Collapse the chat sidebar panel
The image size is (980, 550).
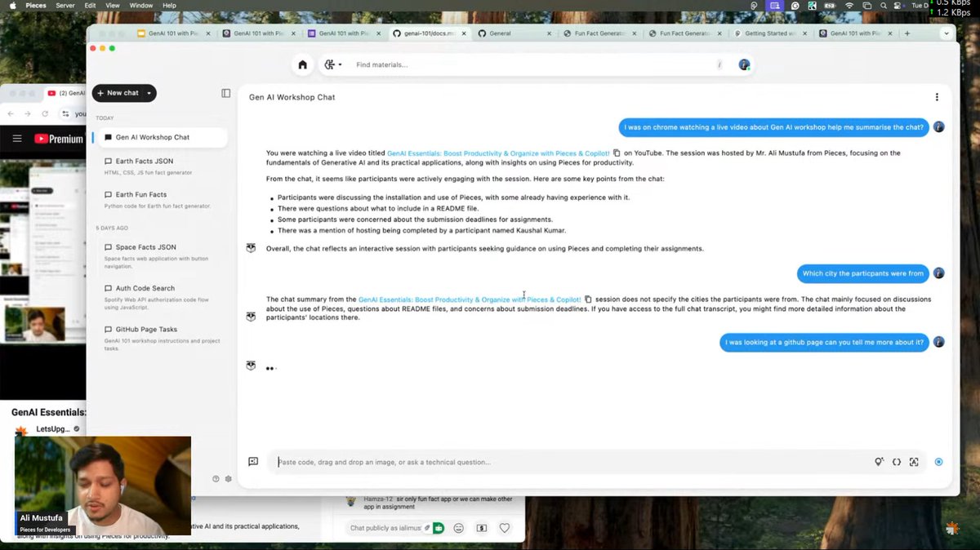coord(226,93)
